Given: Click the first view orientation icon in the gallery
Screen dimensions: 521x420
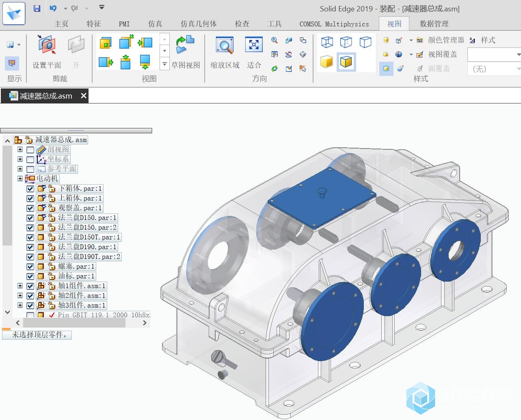Looking at the screenshot, I should [106, 43].
